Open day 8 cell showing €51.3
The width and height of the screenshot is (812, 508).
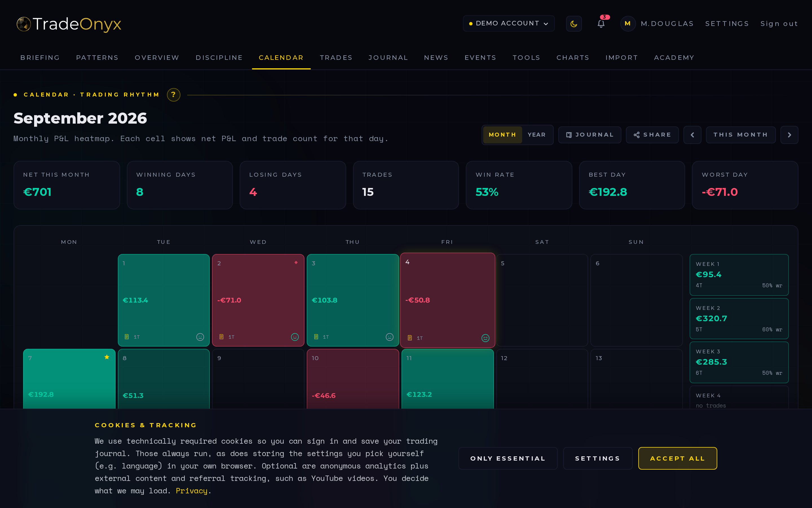(164, 379)
